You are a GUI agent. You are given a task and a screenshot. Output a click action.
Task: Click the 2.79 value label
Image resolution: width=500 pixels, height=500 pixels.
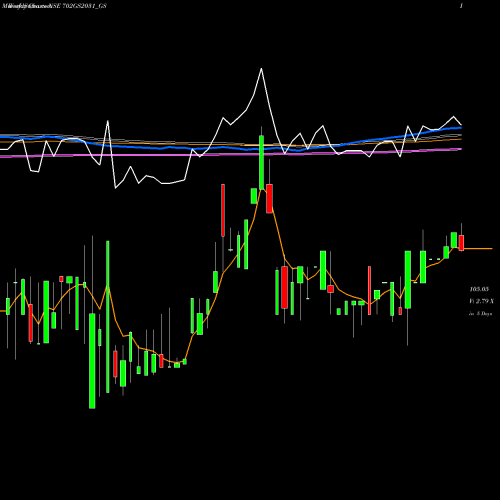pyautogui.click(x=482, y=301)
